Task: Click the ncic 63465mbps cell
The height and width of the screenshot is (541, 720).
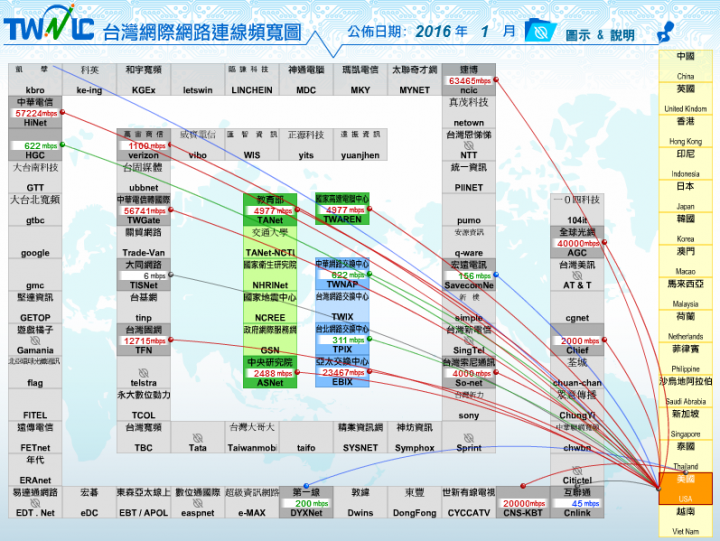Action: coord(468,80)
